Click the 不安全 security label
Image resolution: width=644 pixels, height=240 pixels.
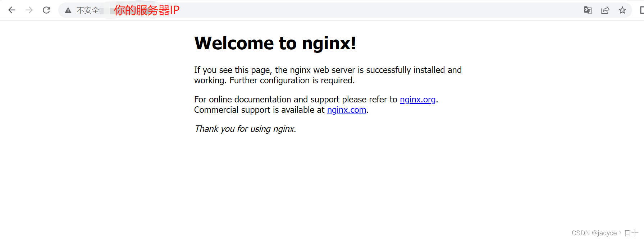point(88,10)
